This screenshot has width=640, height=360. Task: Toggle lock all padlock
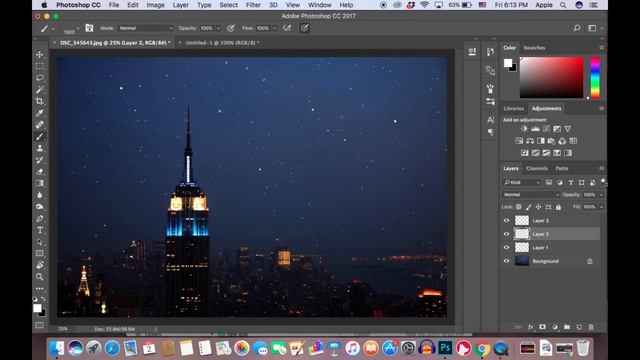tap(558, 207)
